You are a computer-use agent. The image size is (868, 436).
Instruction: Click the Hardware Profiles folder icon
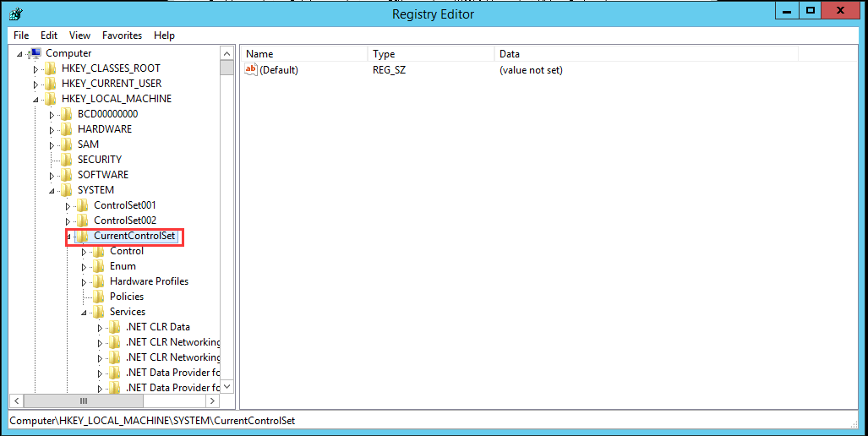(99, 281)
